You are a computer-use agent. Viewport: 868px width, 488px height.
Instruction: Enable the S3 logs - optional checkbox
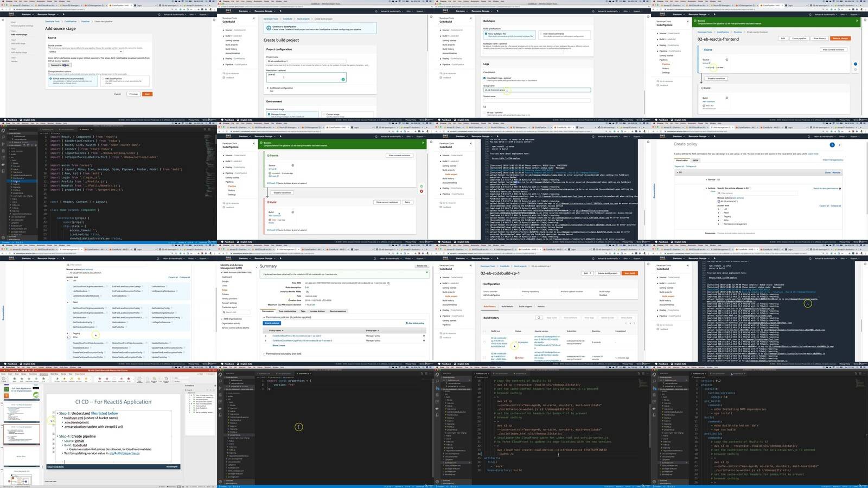click(x=485, y=113)
